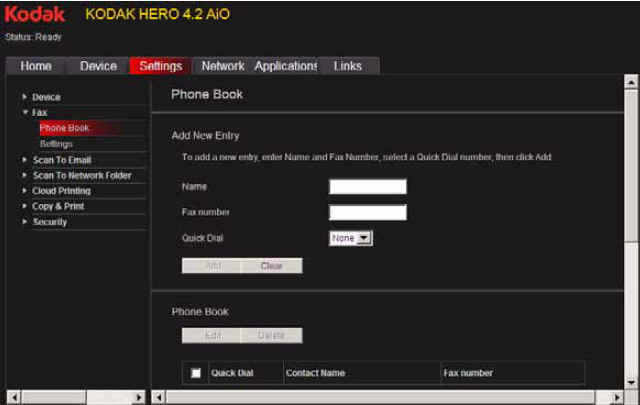Click the Kodak logo

click(x=36, y=15)
